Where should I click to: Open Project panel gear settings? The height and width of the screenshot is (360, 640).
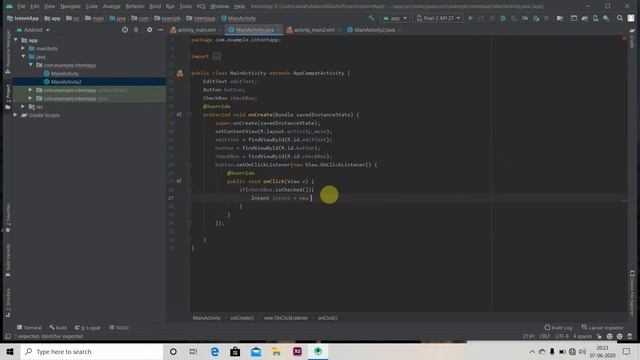tap(149, 30)
